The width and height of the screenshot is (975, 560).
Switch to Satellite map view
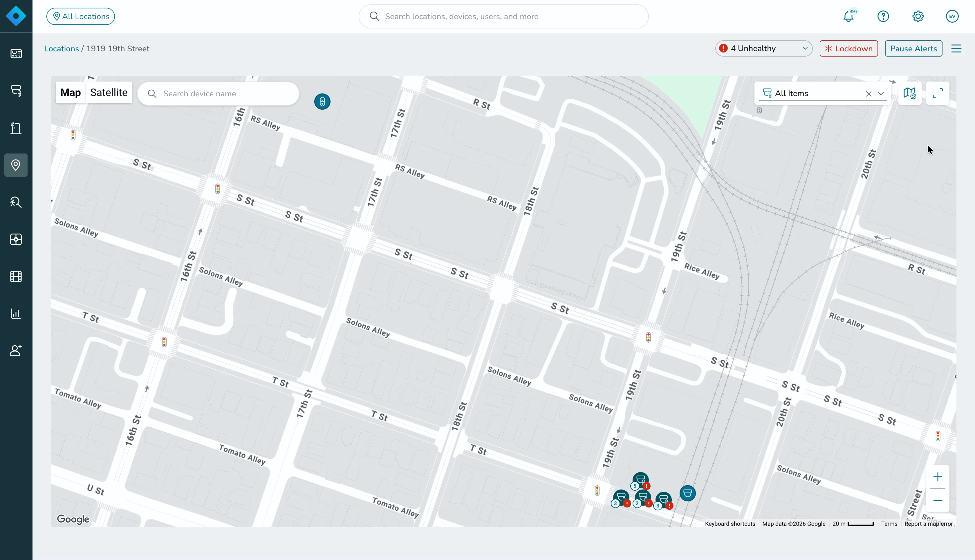coord(109,92)
